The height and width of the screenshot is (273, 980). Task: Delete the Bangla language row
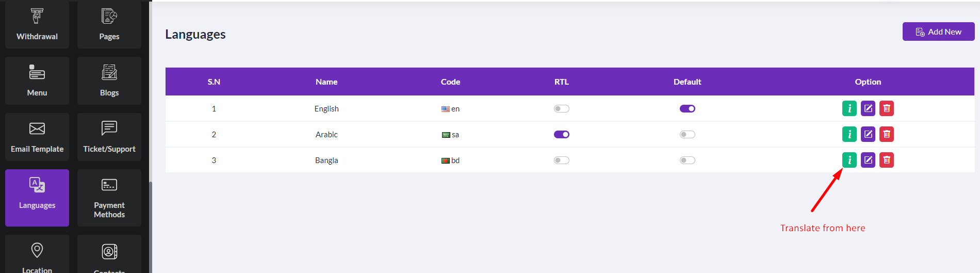887,160
